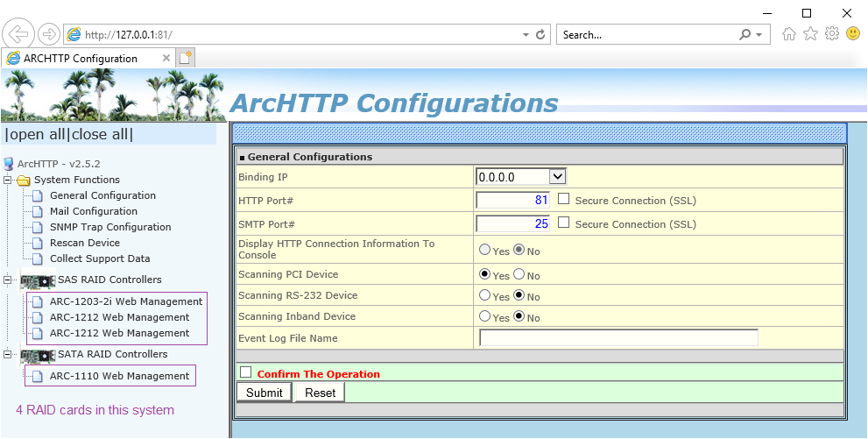Click the SAS RAID Controllers label
The height and width of the screenshot is (439, 868).
109,280
